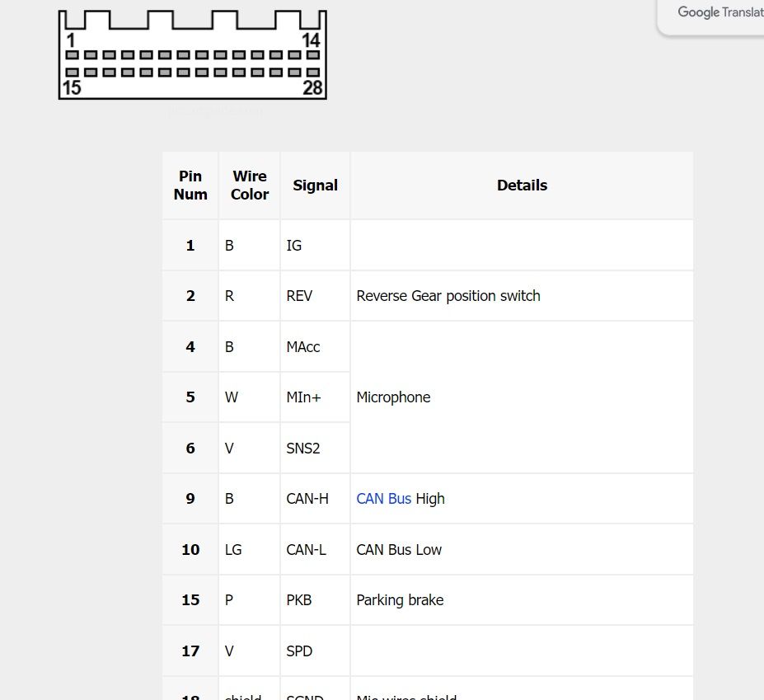Select the LG wire color cell
The width and height of the screenshot is (764, 700).
(x=250, y=549)
